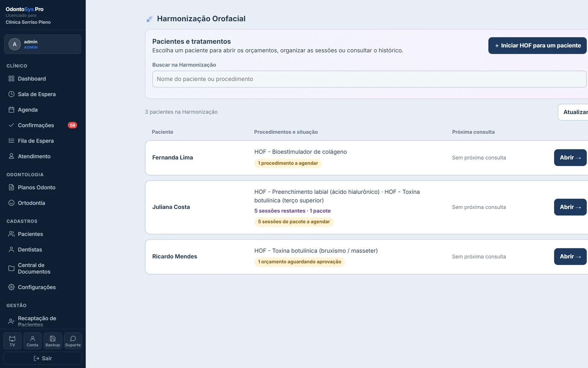Navigate to Planos Odonto

[x=43, y=187]
